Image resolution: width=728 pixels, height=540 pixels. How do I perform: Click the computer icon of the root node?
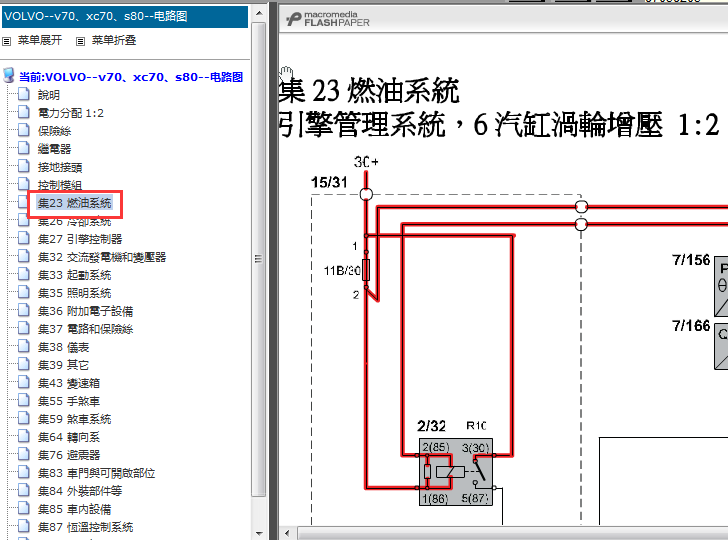point(8,75)
